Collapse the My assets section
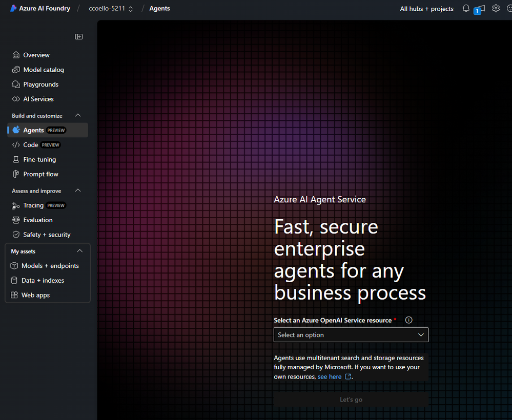 [79, 251]
